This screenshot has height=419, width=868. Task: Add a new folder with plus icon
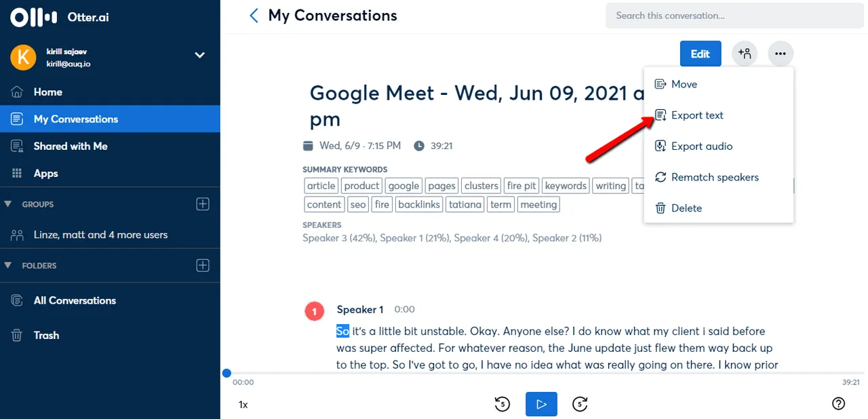(203, 265)
